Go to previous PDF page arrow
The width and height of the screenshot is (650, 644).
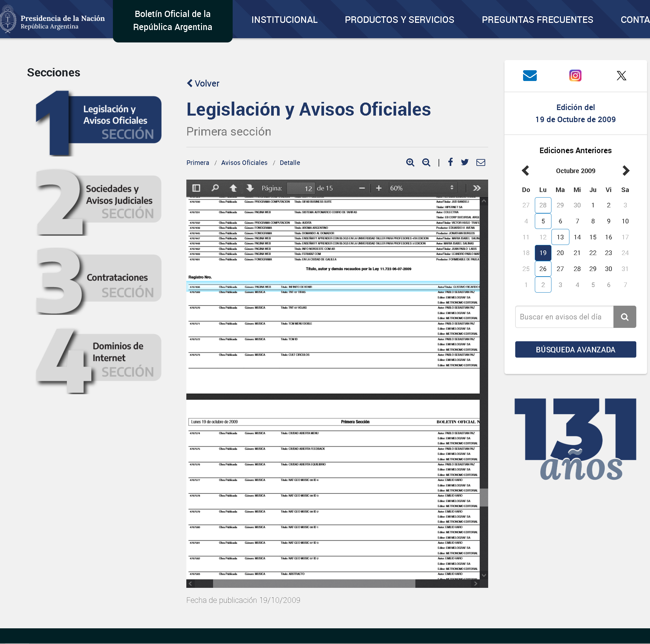coord(233,188)
